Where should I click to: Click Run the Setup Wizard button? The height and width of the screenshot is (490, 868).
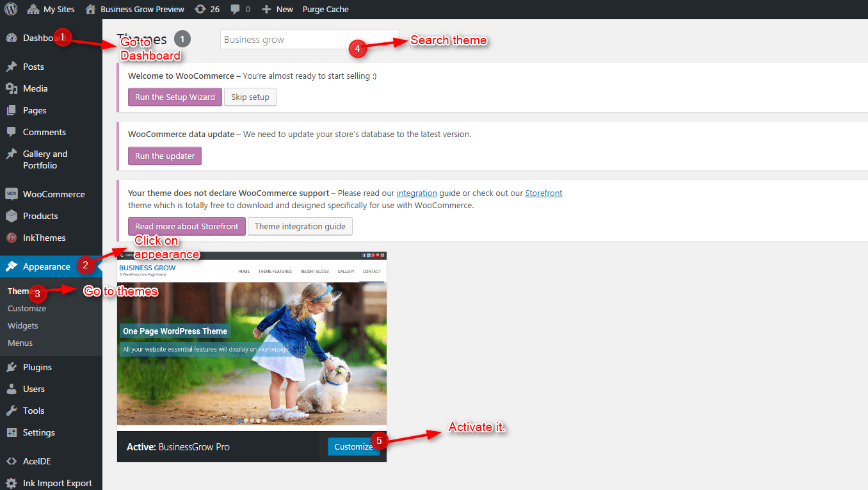coord(175,97)
